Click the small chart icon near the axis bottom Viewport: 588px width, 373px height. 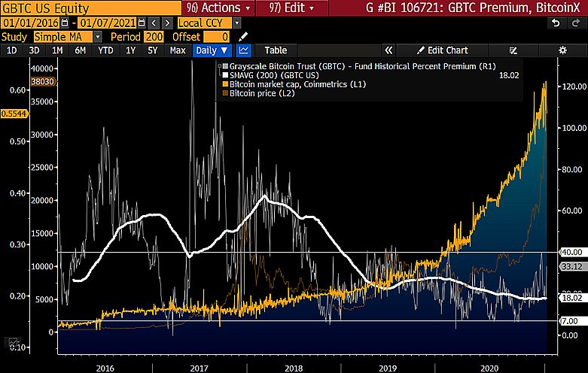(x=13, y=341)
